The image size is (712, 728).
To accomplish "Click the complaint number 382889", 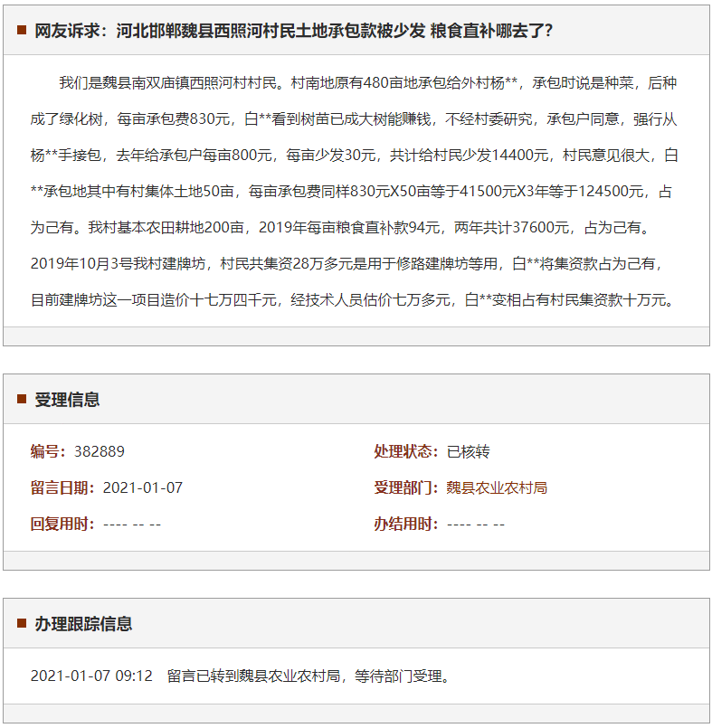I will (100, 451).
